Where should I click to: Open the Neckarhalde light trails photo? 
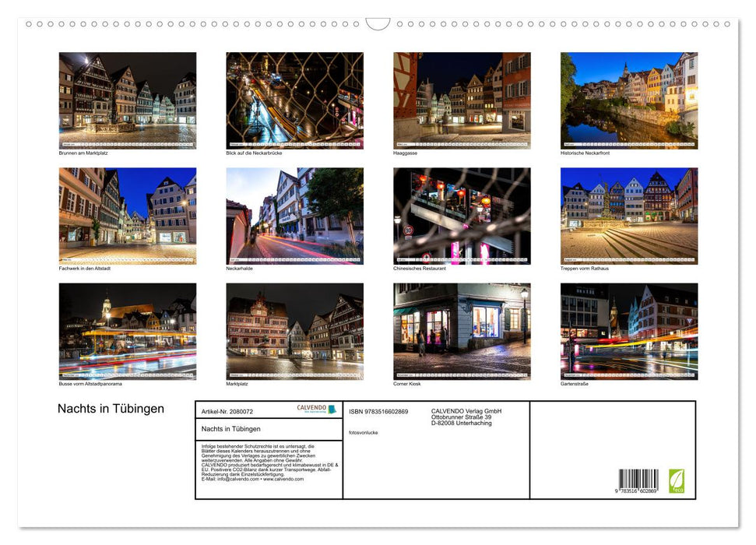(294, 216)
